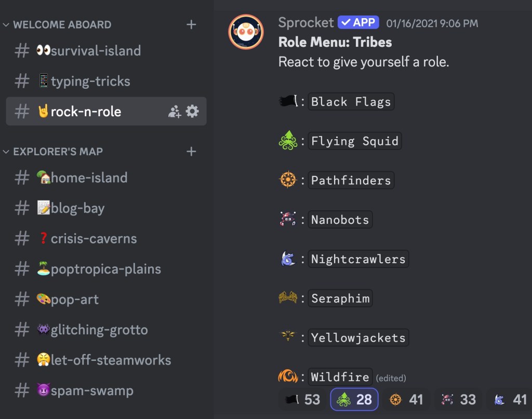
Task: Toggle the Black Flags reaction showing 53
Action: coord(302,399)
